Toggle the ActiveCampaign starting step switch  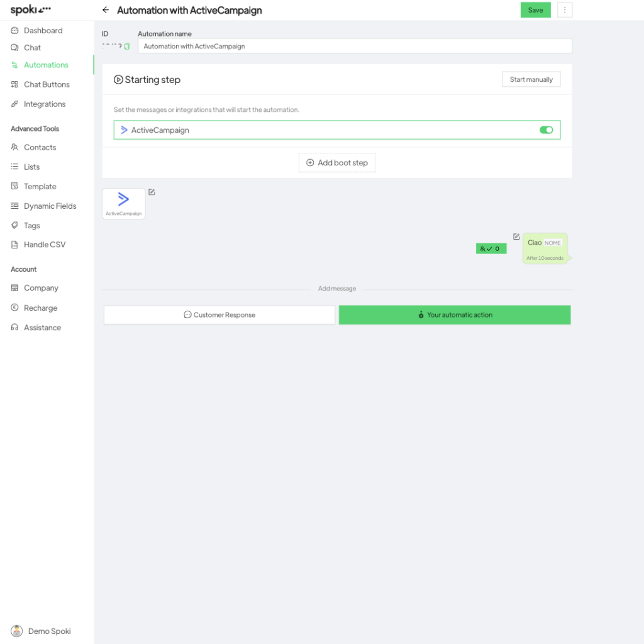(546, 130)
